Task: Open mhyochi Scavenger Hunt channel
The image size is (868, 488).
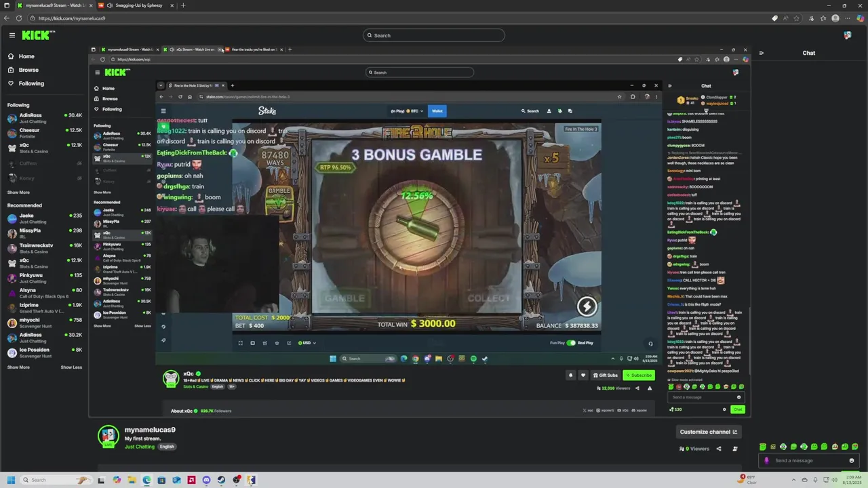Action: tap(44, 323)
